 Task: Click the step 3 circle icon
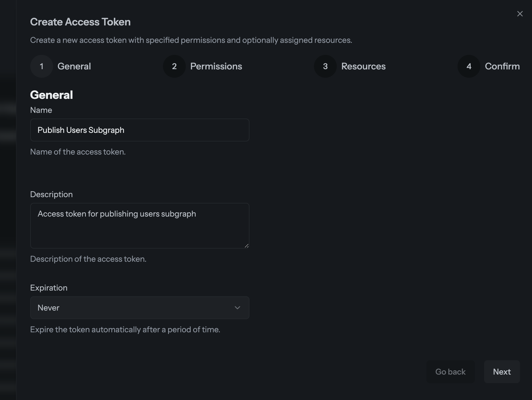pyautogui.click(x=325, y=66)
